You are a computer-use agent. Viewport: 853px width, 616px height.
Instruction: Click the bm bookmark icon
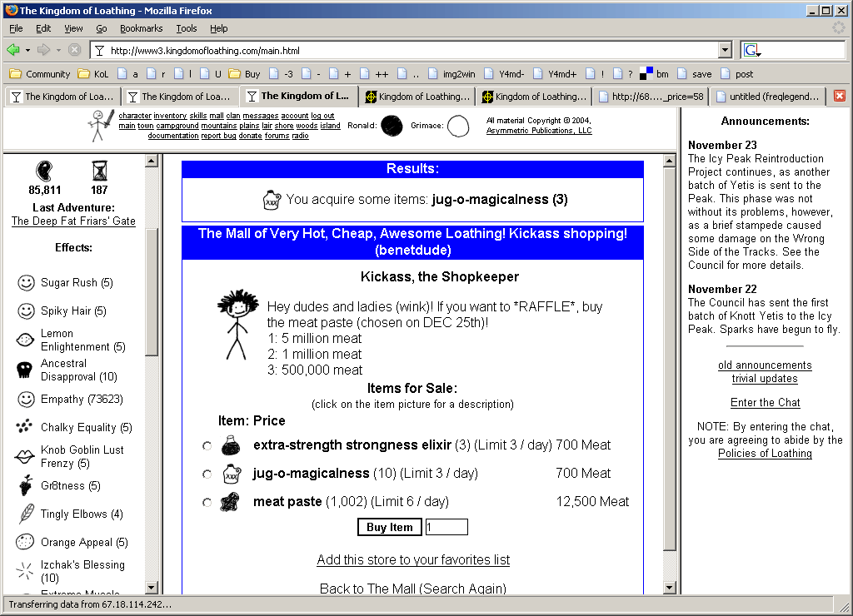(646, 73)
